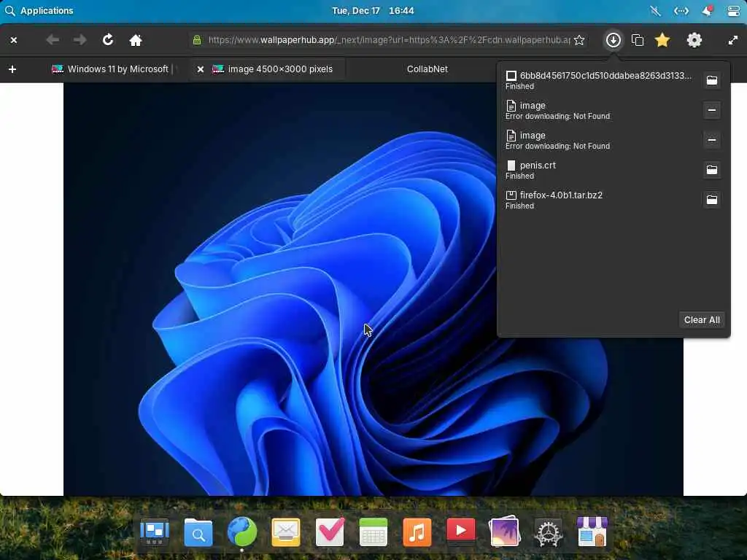
Task: Open folder for penis.crt download
Action: point(712,169)
